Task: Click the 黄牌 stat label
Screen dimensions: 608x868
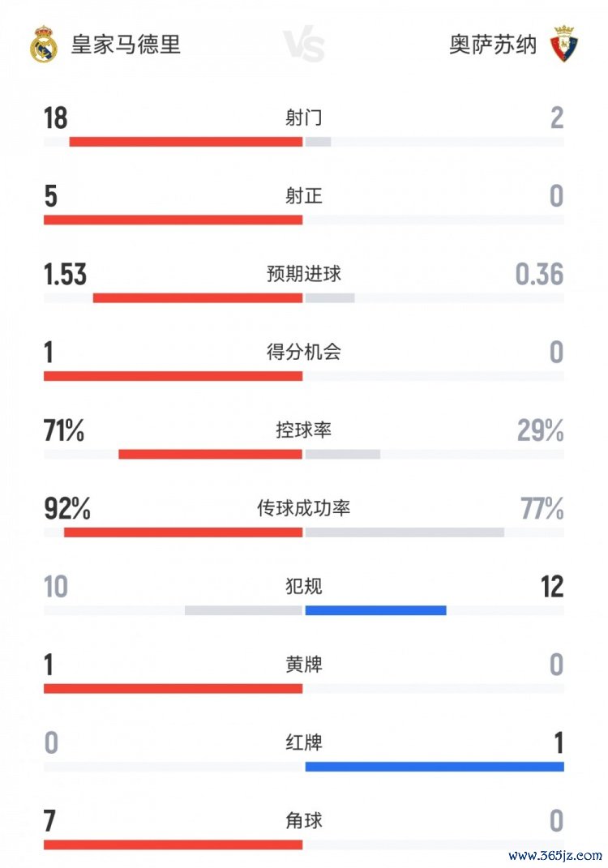Action: click(304, 665)
